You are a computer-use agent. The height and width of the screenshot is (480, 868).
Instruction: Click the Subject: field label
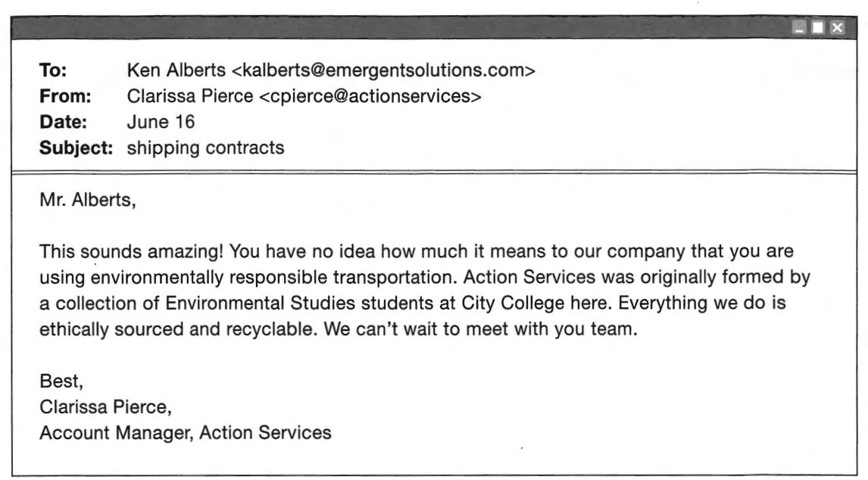point(76,148)
